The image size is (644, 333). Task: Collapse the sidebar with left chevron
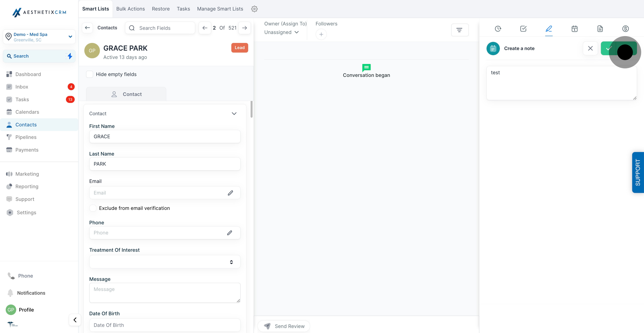[75, 320]
